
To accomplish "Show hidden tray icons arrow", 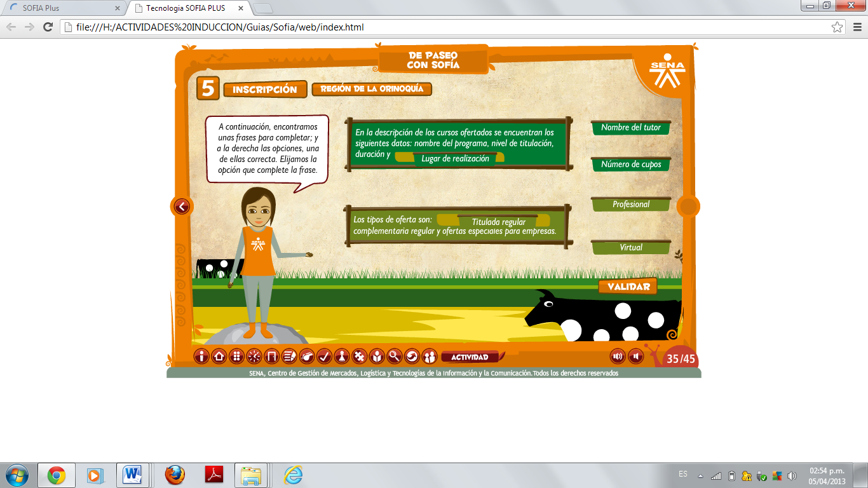I will point(701,476).
